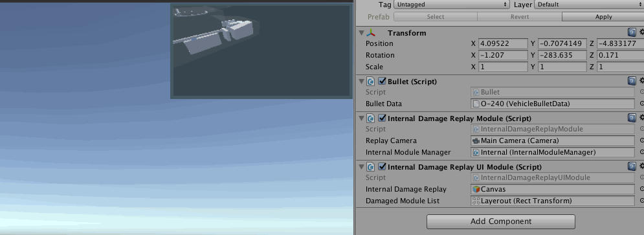Viewport: 644px width, 235px height.
Task: Edit the Rotation Y field
Action: coord(562,55)
